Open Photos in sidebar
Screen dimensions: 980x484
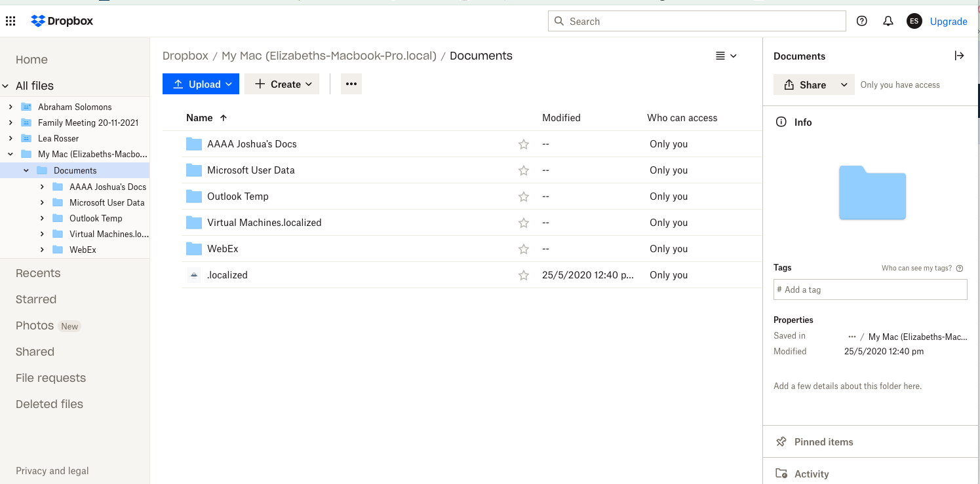(35, 326)
